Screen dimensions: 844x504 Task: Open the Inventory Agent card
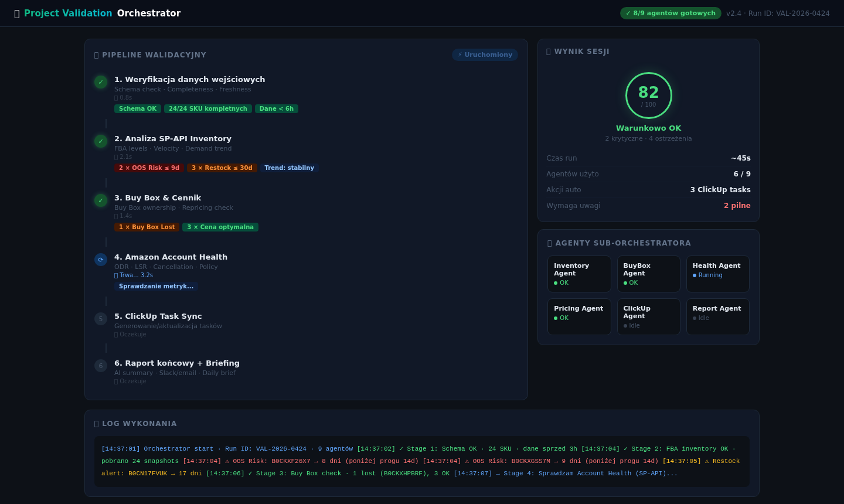tap(579, 274)
